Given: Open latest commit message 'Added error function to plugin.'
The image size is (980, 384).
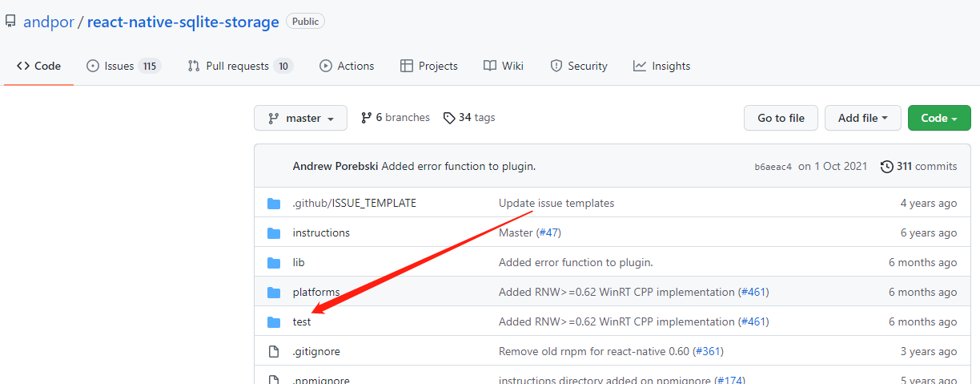Looking at the screenshot, I should pos(459,166).
